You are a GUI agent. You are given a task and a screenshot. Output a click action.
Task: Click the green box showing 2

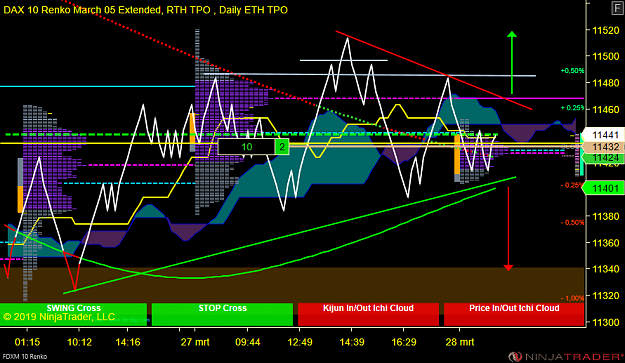(x=282, y=147)
